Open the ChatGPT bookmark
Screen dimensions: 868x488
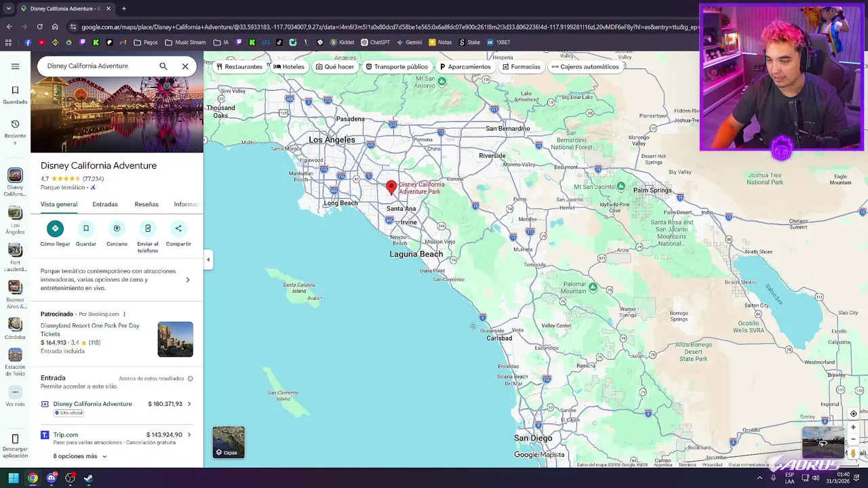[375, 42]
